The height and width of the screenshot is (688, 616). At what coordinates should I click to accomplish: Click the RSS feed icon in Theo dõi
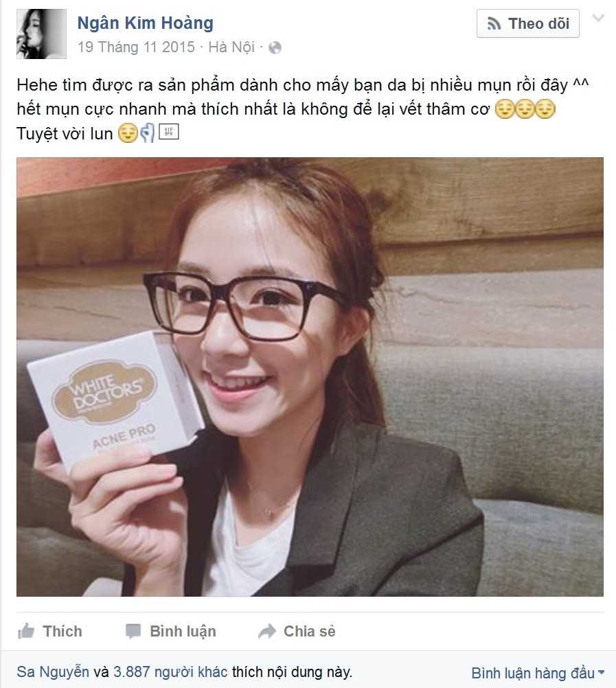coord(494,24)
